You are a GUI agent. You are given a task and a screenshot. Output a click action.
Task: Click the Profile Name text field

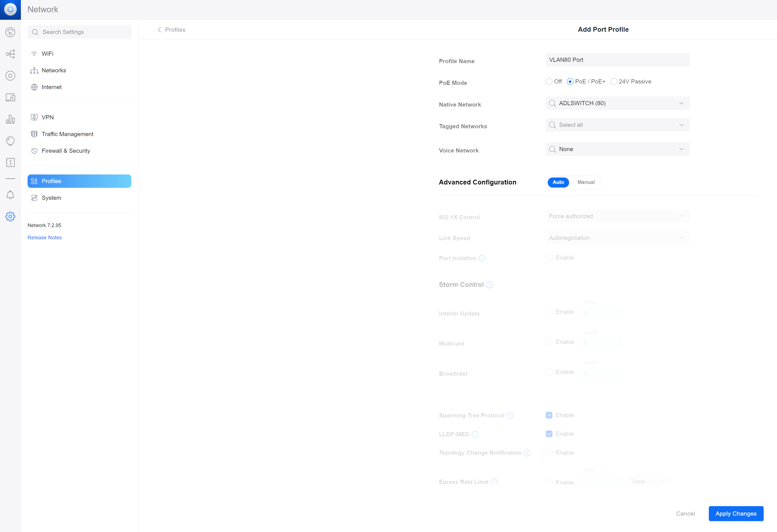(x=617, y=60)
